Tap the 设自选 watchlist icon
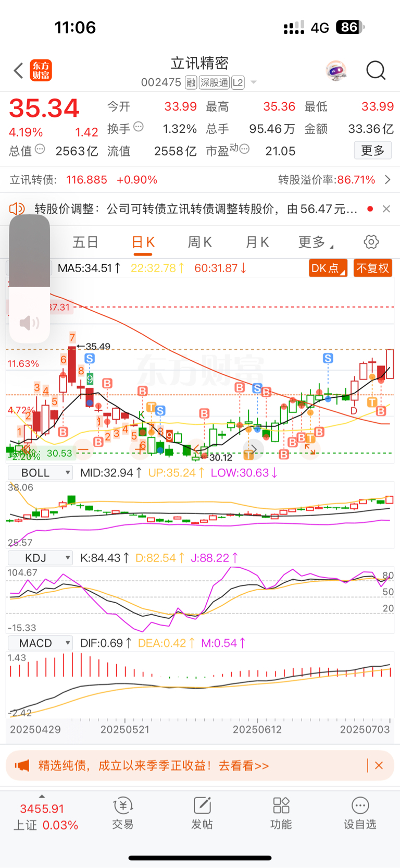The height and width of the screenshot is (868, 400). (360, 813)
